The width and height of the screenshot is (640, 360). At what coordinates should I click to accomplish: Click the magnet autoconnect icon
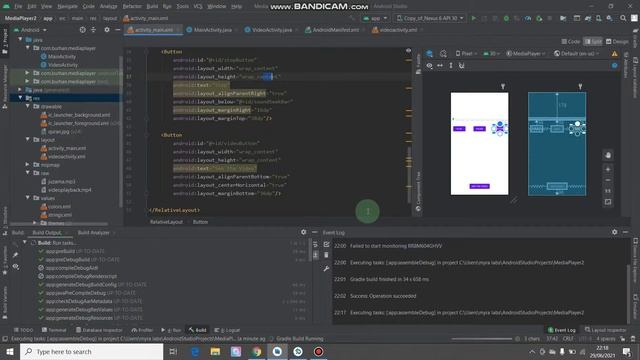coord(462,65)
